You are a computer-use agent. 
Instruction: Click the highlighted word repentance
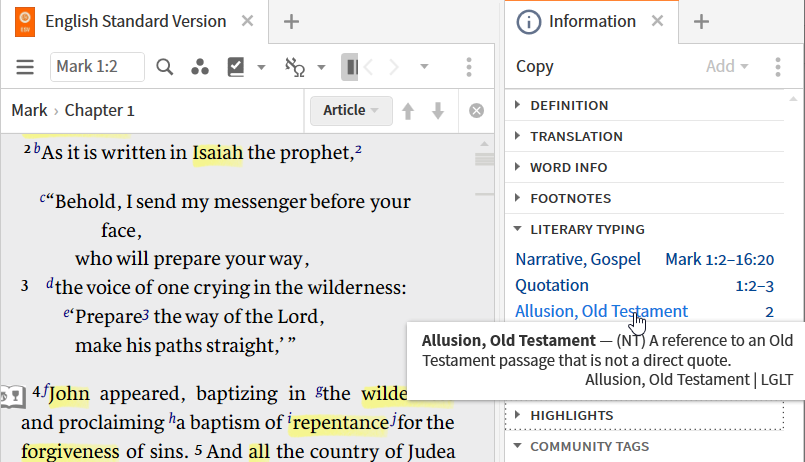pyautogui.click(x=341, y=423)
